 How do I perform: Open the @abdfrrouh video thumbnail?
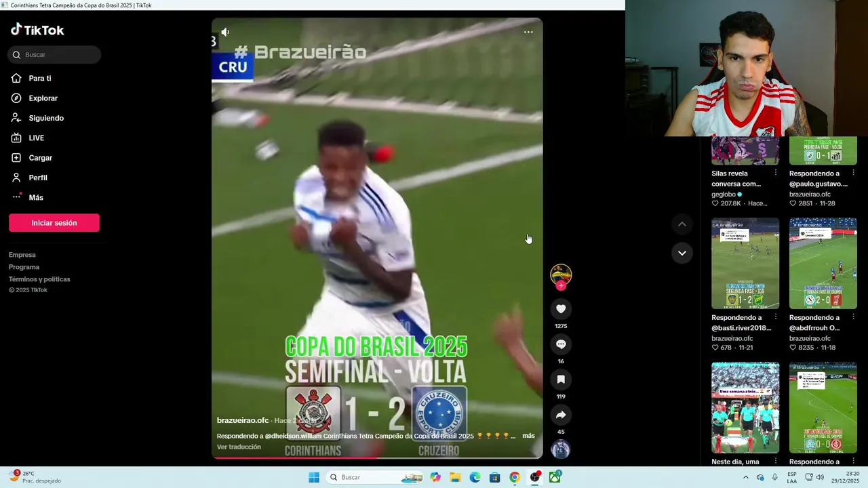click(x=823, y=263)
